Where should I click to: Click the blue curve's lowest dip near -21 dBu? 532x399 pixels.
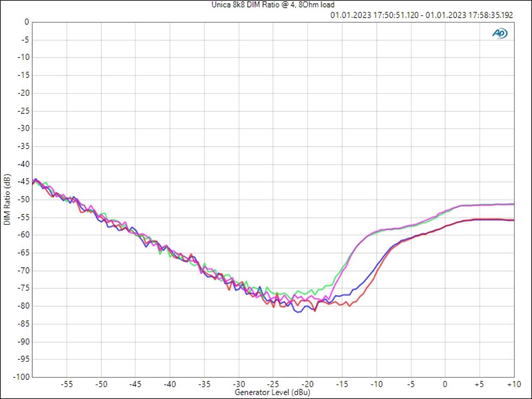pos(298,312)
